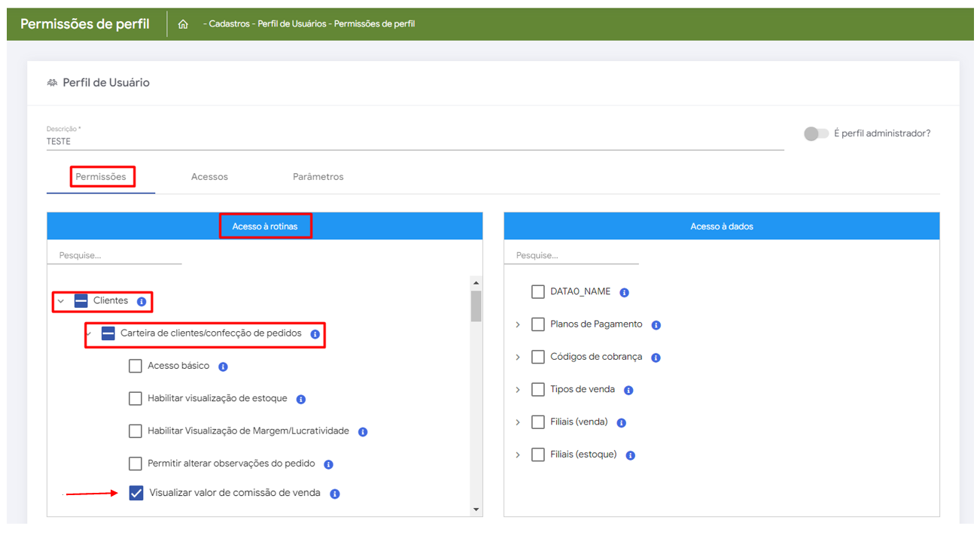Uncheck Visualizar valor de comissão de venda
The image size is (980, 535).
click(x=136, y=494)
